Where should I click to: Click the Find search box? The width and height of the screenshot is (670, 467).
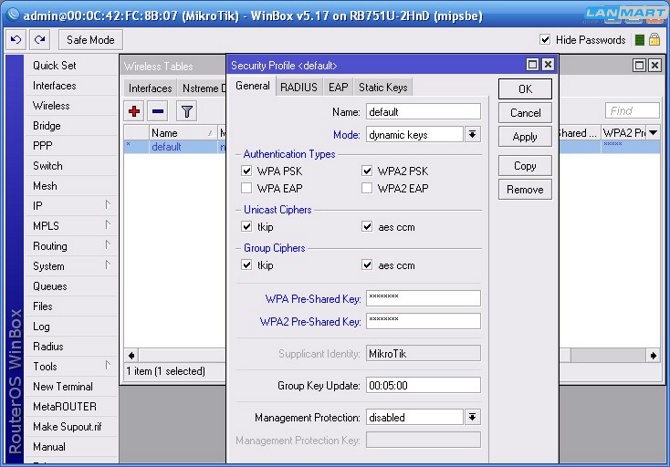tap(632, 111)
